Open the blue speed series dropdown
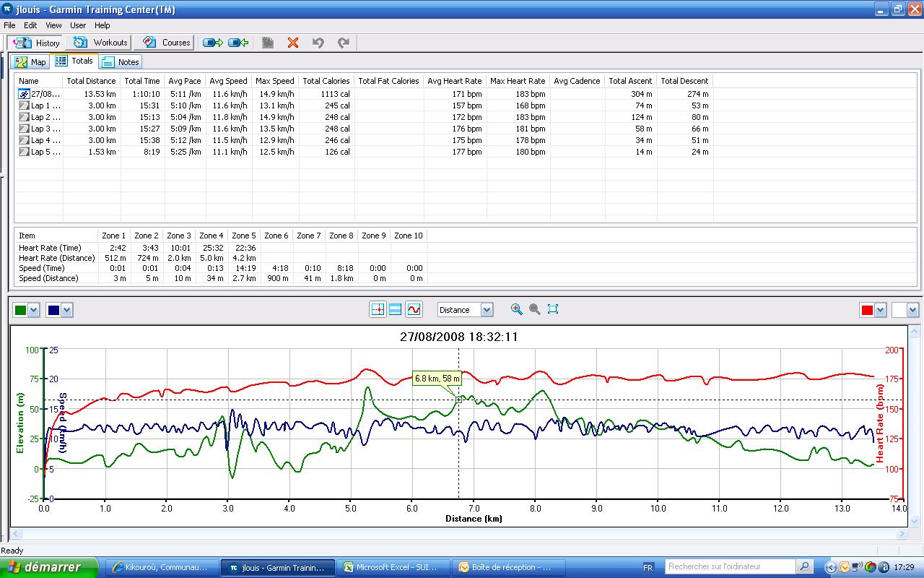 [67, 310]
